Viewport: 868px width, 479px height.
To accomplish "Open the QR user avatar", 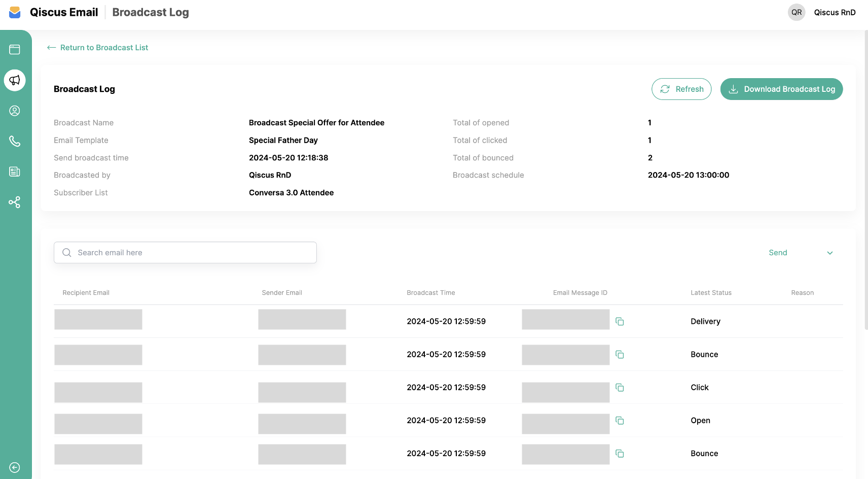I will (x=797, y=13).
